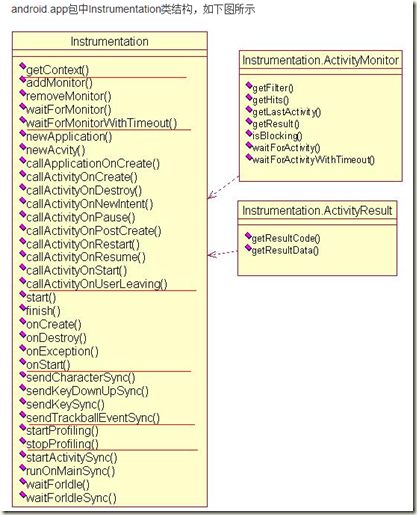Click the callApplicationOnCreate() method name

click(x=93, y=164)
